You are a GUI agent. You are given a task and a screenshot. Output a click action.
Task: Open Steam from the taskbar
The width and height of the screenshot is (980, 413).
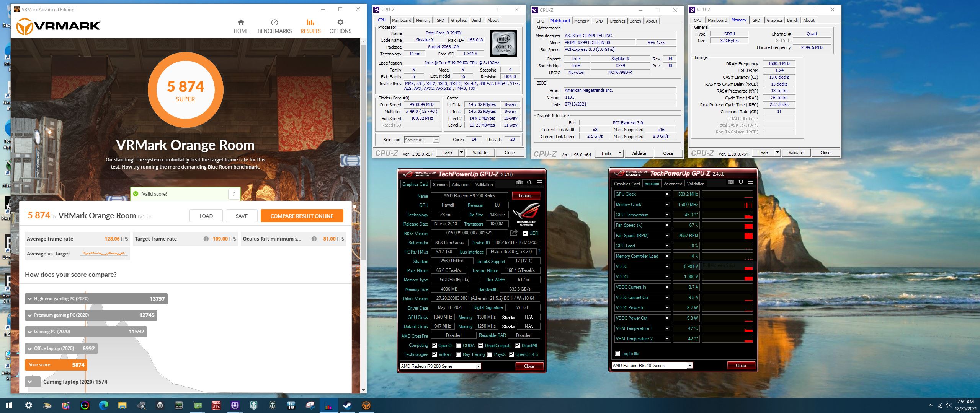tap(347, 405)
